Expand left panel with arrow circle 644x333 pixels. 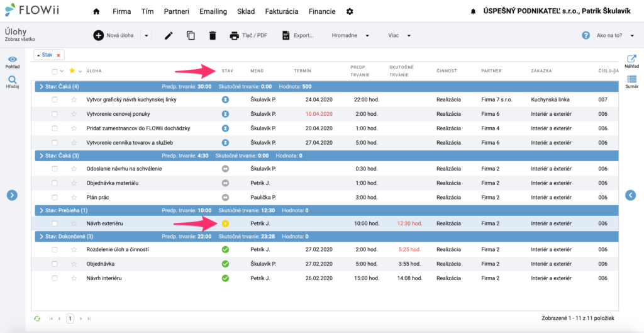click(x=12, y=195)
